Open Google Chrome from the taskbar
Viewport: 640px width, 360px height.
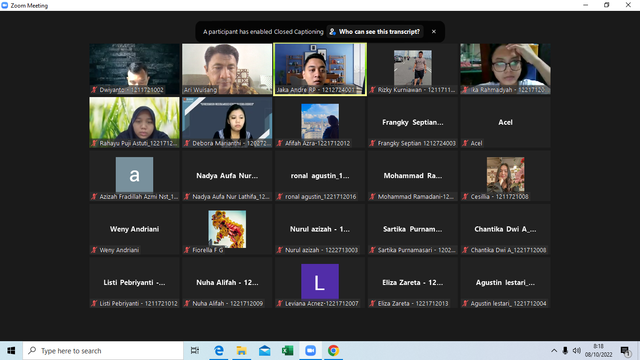click(x=333, y=351)
